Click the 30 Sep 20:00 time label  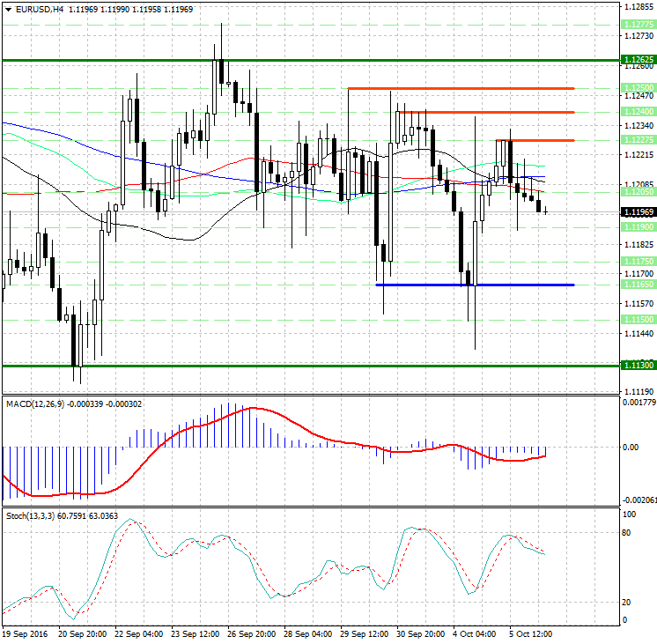pyautogui.click(x=421, y=634)
